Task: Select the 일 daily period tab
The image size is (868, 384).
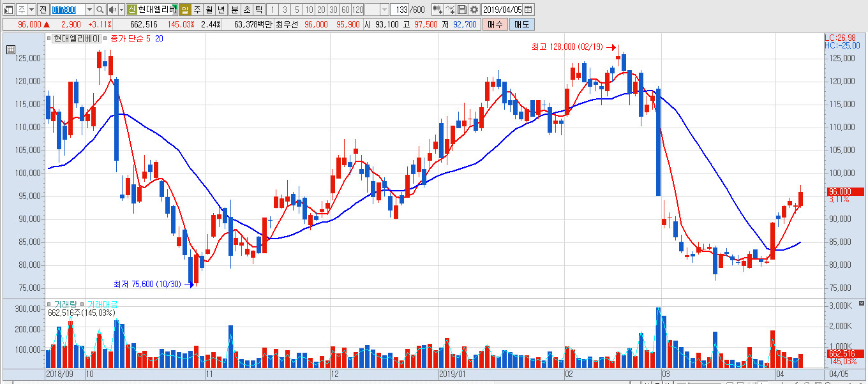Action: tap(184, 10)
